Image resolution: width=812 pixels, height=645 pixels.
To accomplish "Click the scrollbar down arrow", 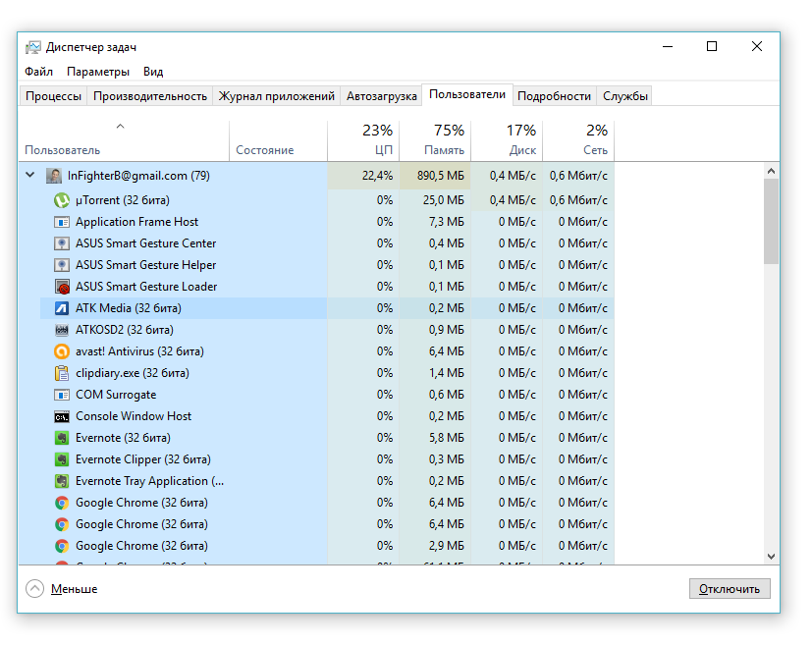I will [771, 557].
